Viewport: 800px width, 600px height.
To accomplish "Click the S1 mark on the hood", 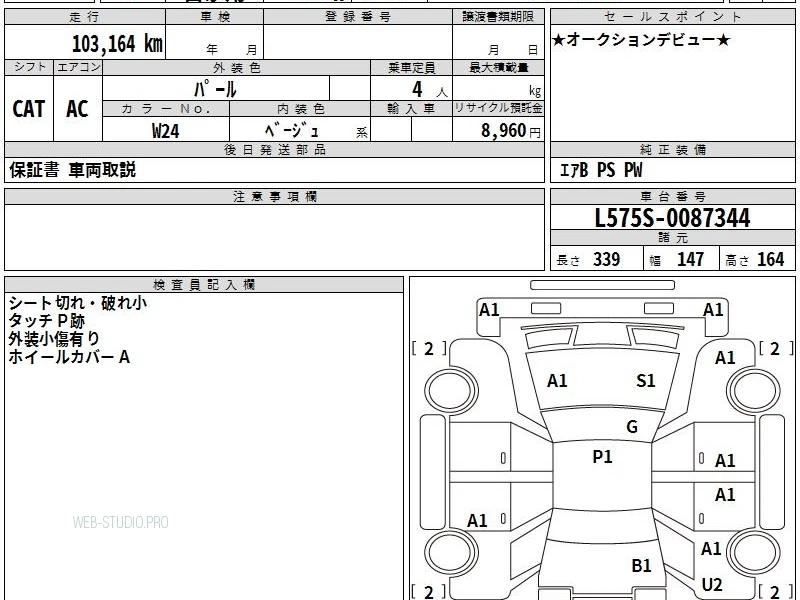I will (645, 381).
